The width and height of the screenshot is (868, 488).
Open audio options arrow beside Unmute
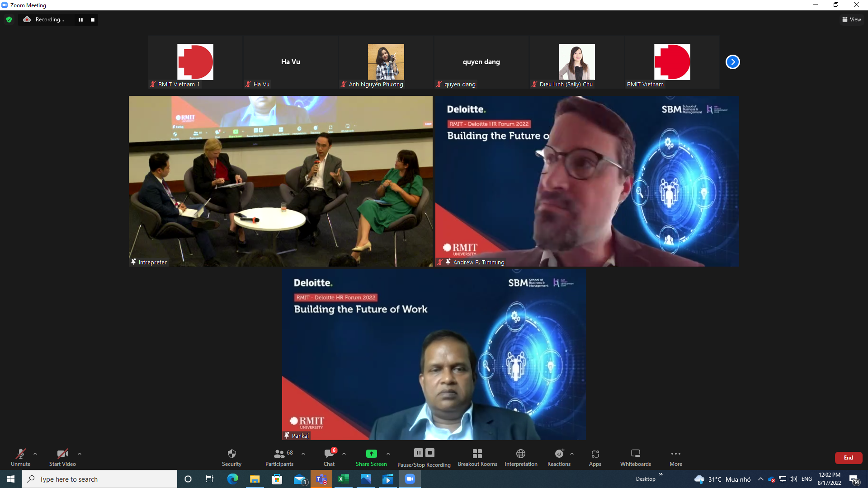(x=35, y=454)
